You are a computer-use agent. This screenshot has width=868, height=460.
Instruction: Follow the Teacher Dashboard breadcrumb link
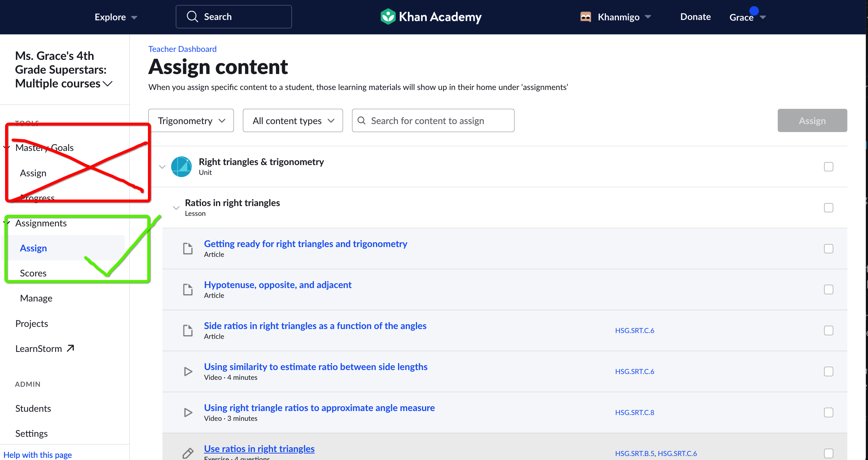coord(182,49)
